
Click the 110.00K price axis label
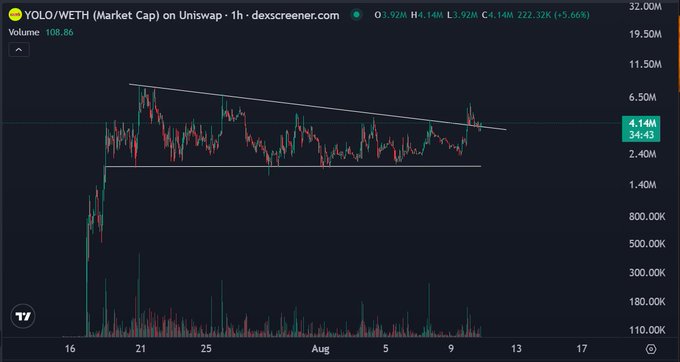(x=647, y=330)
